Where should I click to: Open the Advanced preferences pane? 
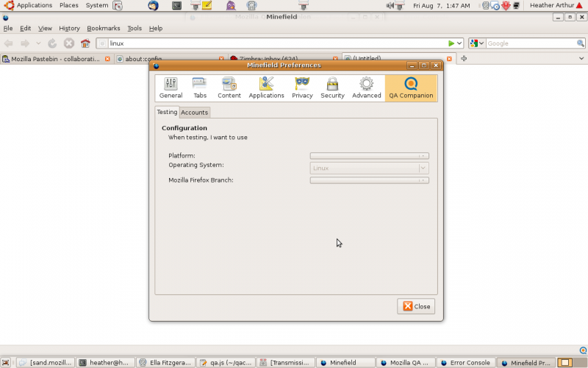(x=366, y=88)
